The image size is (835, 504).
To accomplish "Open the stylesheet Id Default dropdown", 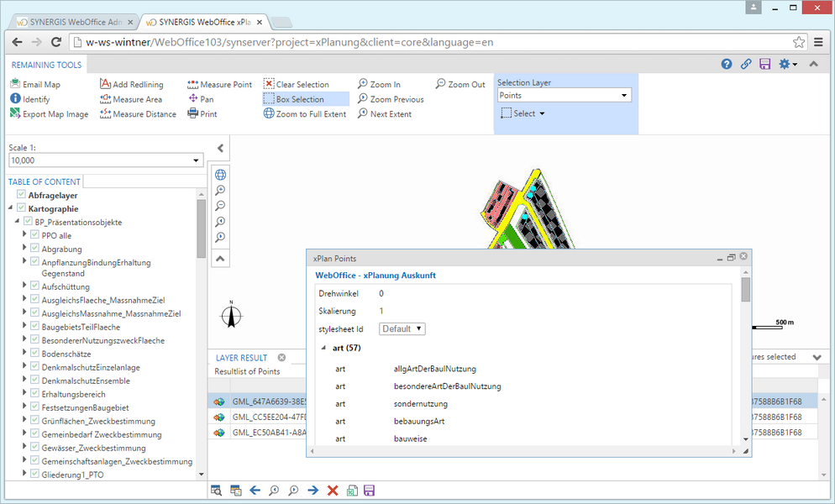I will [402, 328].
